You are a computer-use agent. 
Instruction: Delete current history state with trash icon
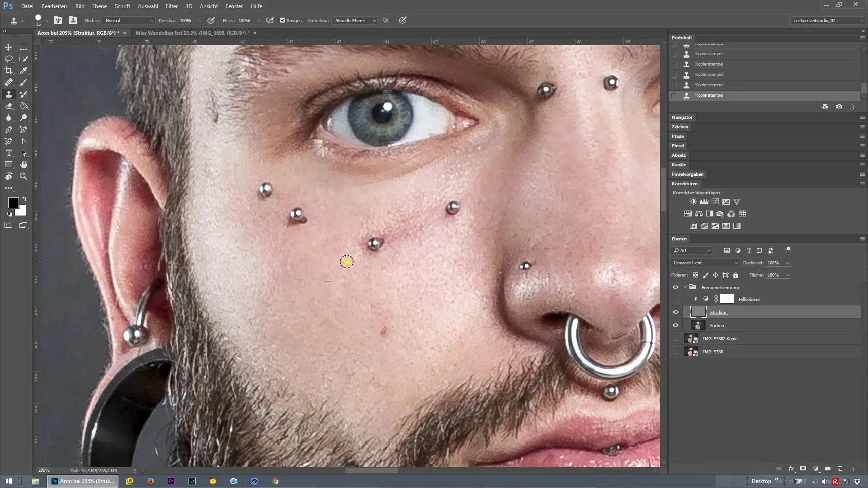852,107
